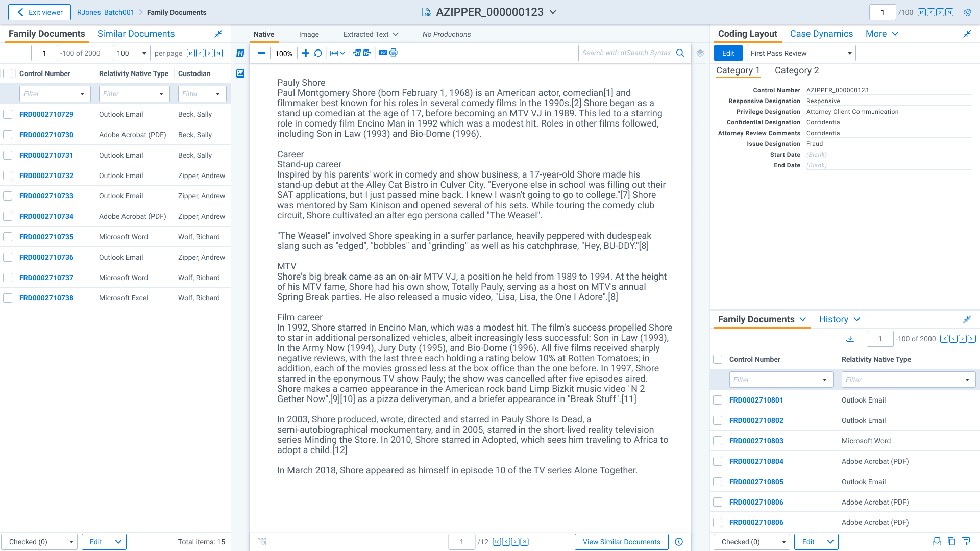Click the Exit viewer button

point(39,12)
